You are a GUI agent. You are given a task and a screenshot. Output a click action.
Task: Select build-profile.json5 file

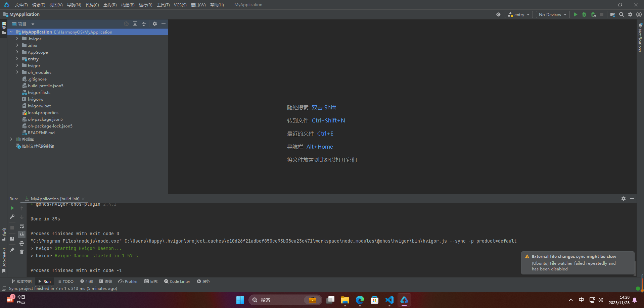click(x=45, y=86)
